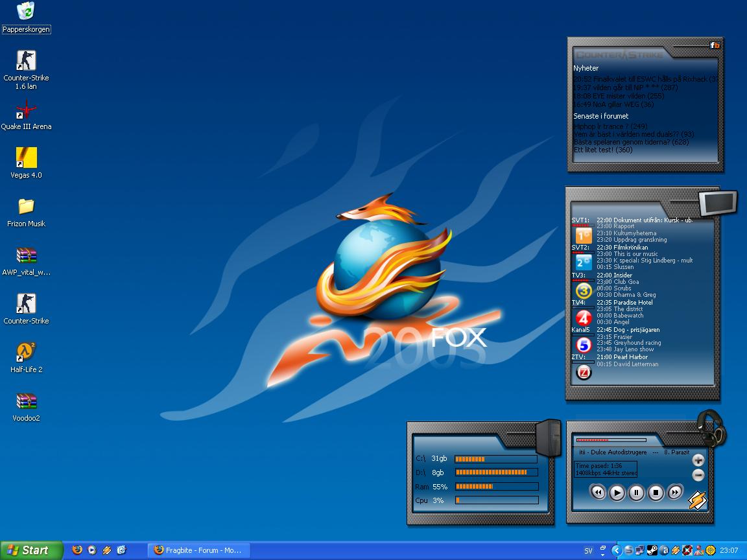Launch Counter-Strike 1.6 lan shortcut
This screenshot has width=747, height=560.
[x=26, y=70]
